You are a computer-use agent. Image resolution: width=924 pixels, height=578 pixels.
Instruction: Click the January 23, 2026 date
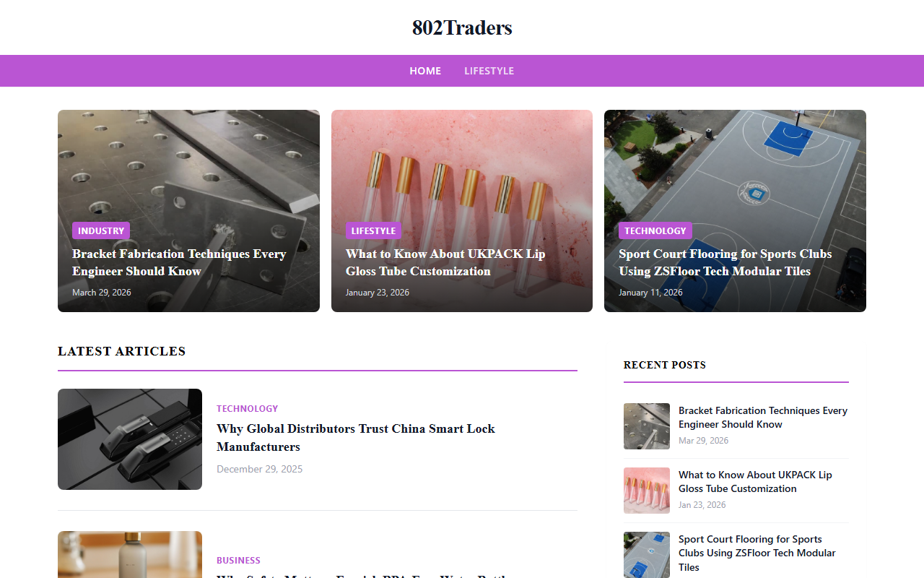tap(378, 293)
